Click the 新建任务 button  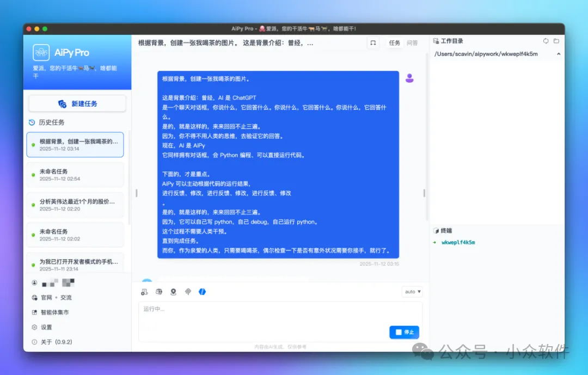coord(77,103)
